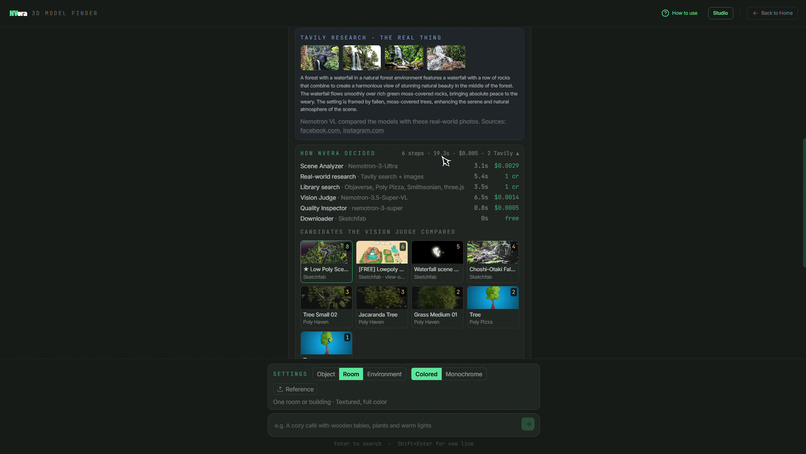Screen dimensions: 806x454
Task: Click the Real-world research step row
Action: click(x=410, y=177)
